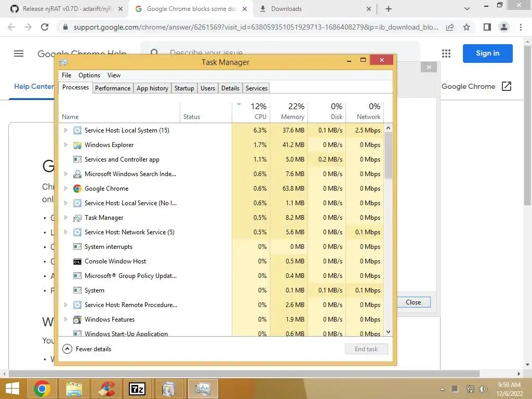
Task: Open File Explorer from the taskbar
Action: (x=74, y=389)
